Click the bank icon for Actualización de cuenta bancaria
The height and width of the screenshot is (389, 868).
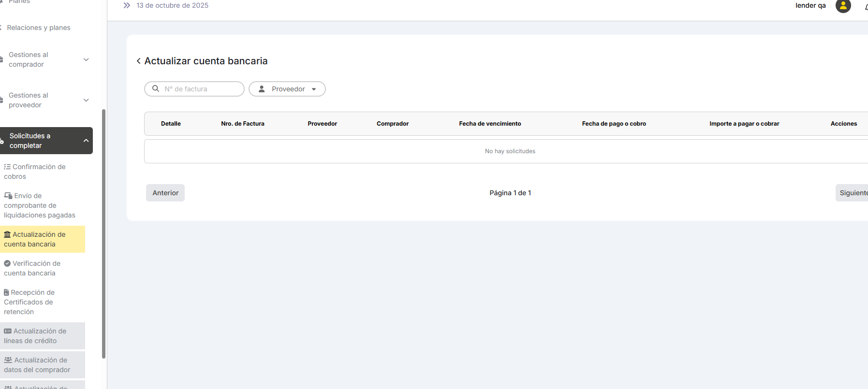pos(7,234)
